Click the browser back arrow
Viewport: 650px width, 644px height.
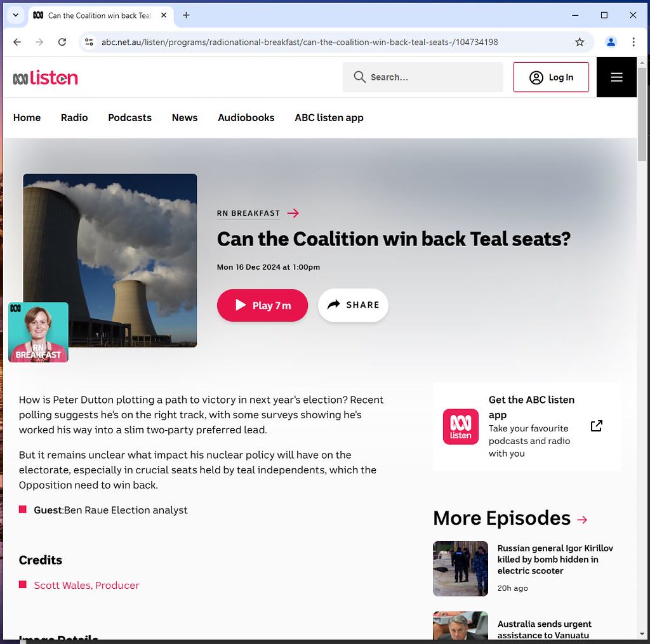(17, 42)
